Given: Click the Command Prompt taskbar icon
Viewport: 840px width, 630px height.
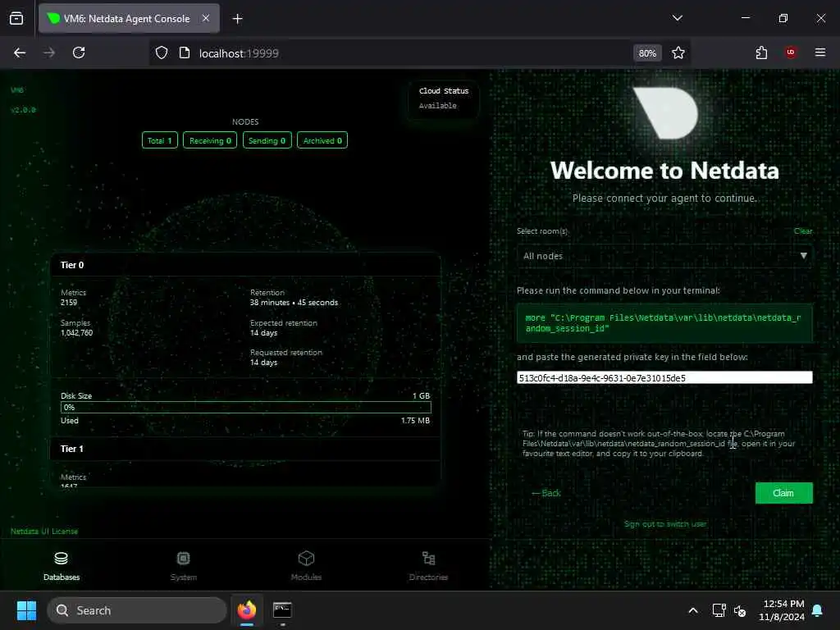Looking at the screenshot, I should pos(282,610).
